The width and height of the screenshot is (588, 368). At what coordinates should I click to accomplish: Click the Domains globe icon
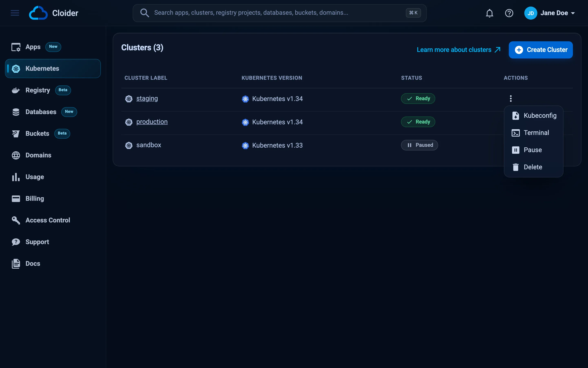(16, 155)
